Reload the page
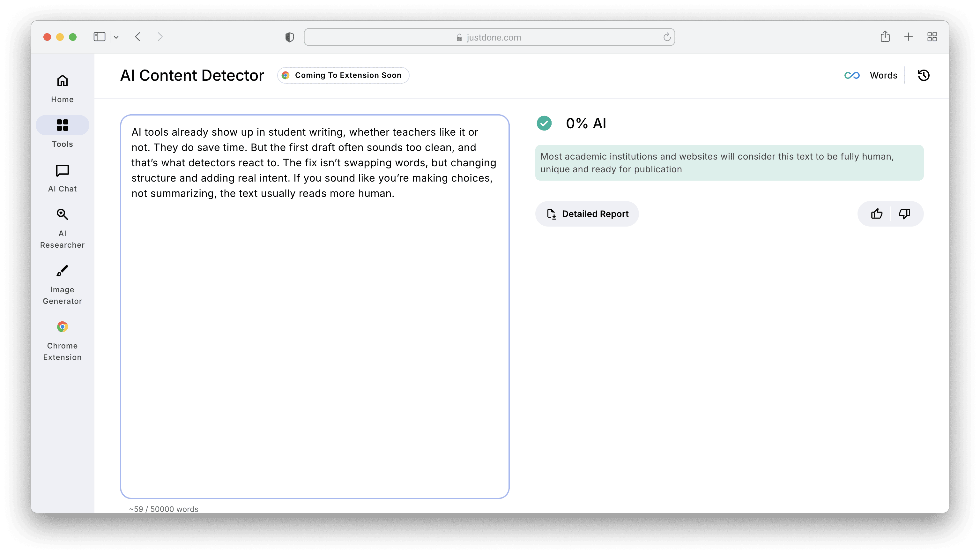Viewport: 980px width, 554px height. (x=666, y=37)
